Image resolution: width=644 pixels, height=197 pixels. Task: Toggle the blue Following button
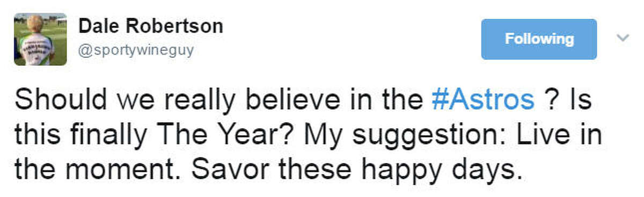coord(539,39)
